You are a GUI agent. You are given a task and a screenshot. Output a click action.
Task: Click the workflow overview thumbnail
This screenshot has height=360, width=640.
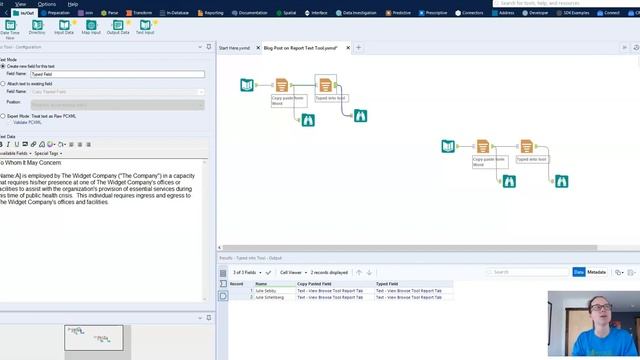tap(94, 338)
